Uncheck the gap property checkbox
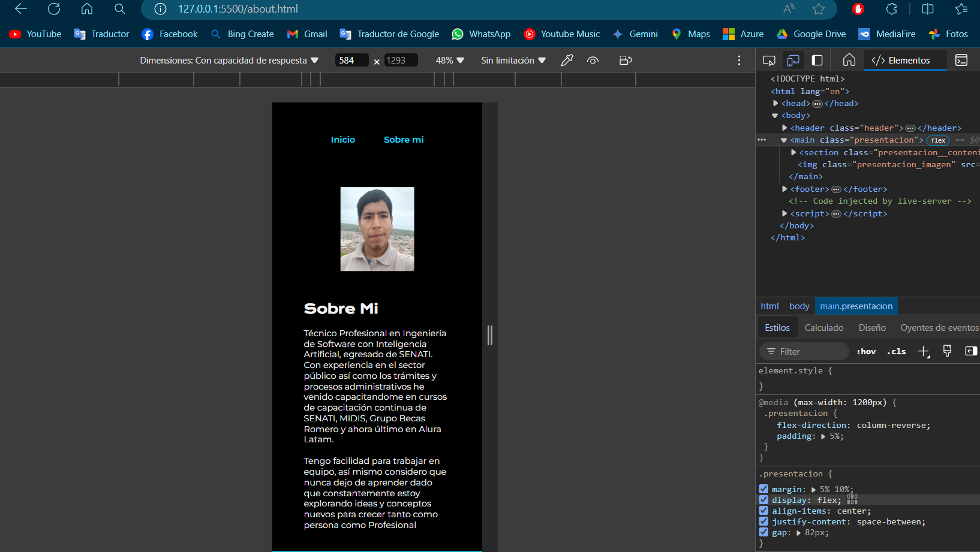Viewport: 980px width, 552px height. [x=763, y=532]
